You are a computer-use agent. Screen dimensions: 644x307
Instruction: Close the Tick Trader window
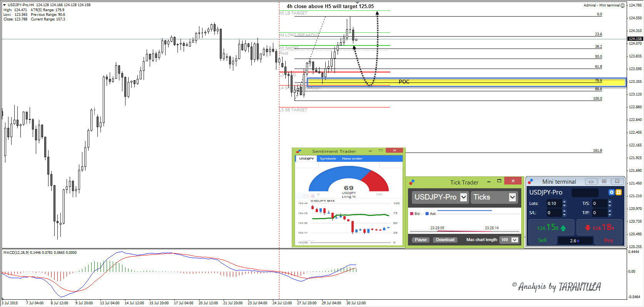pos(513,181)
